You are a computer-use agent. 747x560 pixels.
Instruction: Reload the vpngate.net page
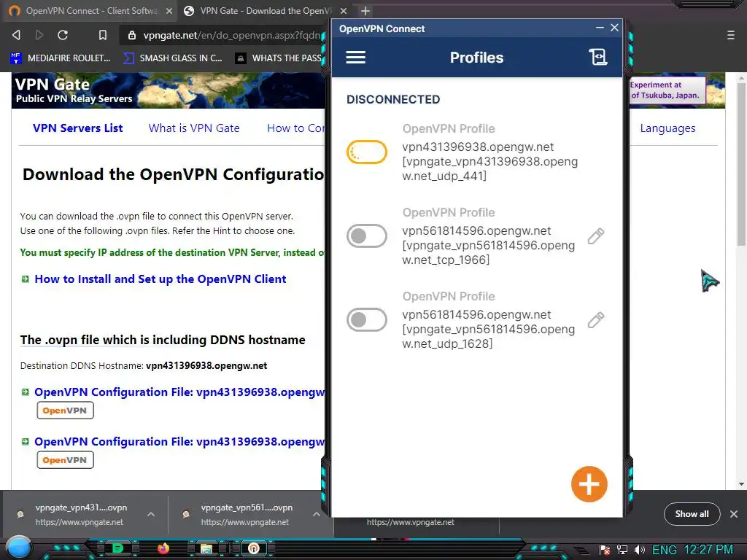coord(63,35)
